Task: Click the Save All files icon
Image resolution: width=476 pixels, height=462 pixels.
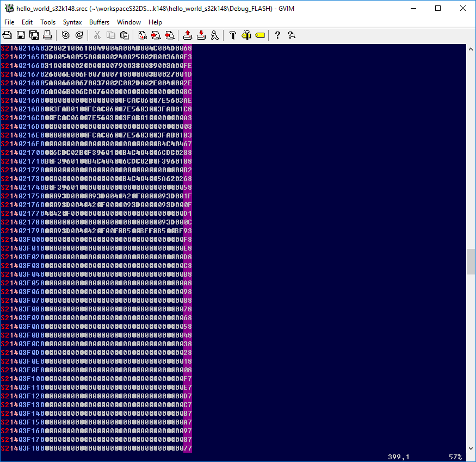Action: pos(34,35)
